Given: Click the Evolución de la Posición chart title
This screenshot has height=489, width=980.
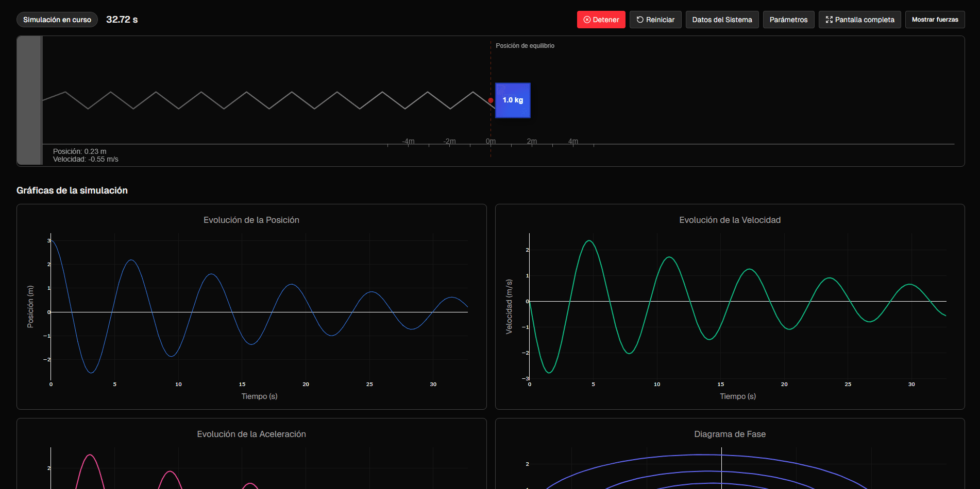Looking at the screenshot, I should [x=251, y=220].
